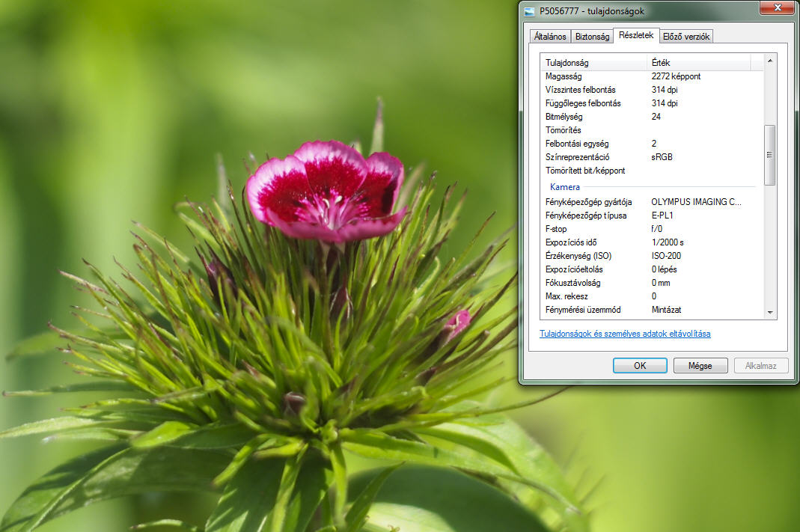Select the Max. rekesz row
800x532 pixels.
pos(653,296)
